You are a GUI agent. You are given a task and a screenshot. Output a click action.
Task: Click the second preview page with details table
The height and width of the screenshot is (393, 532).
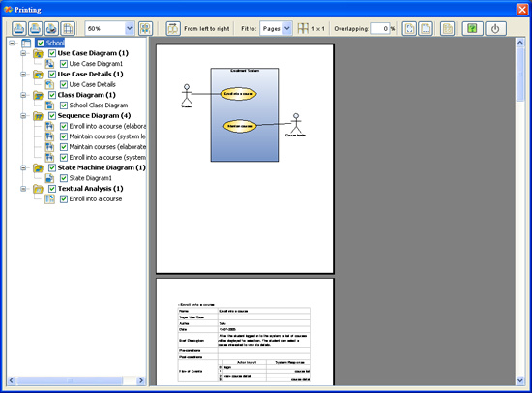[245, 332]
